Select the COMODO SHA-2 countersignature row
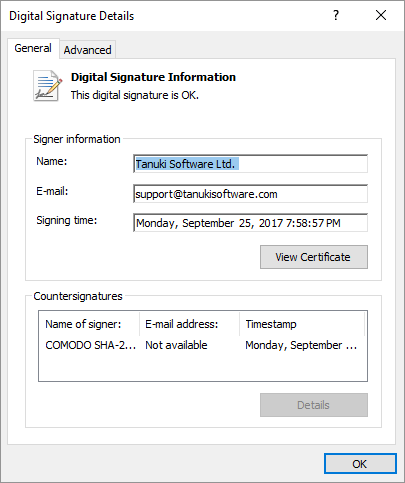Image resolution: width=405 pixels, height=483 pixels. point(203,345)
